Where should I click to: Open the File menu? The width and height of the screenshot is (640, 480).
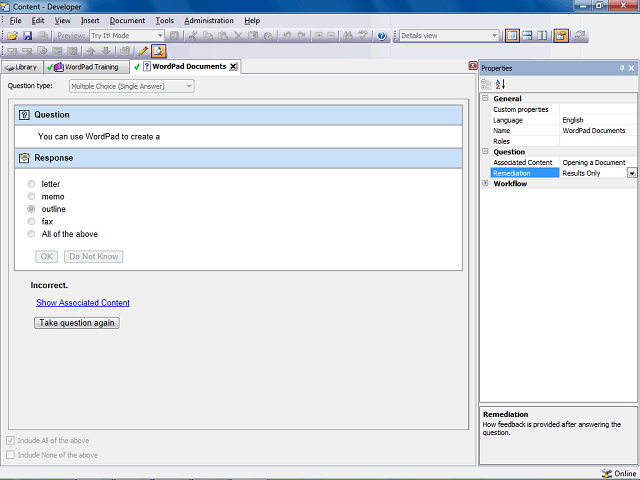coord(15,20)
